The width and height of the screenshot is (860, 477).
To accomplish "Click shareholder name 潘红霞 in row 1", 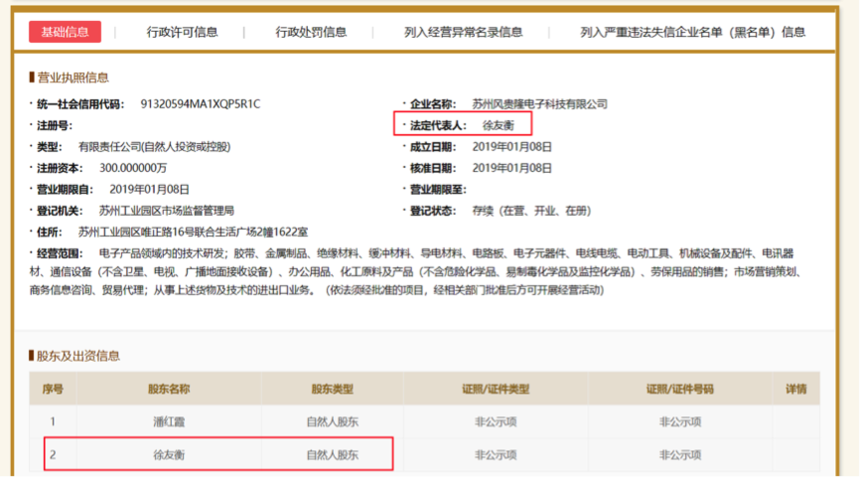I will (x=169, y=422).
